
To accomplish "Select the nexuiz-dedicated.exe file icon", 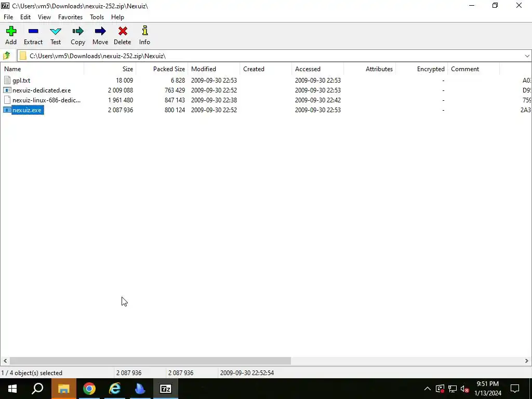I will point(7,90).
